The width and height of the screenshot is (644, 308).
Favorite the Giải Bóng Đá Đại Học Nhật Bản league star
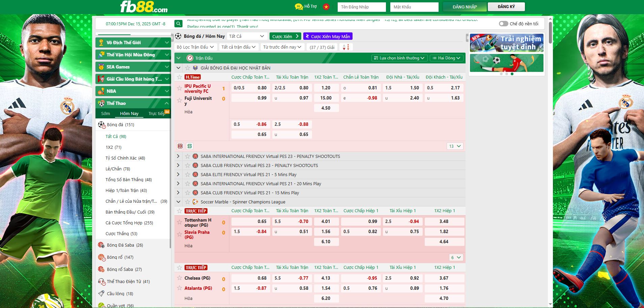coord(188,68)
